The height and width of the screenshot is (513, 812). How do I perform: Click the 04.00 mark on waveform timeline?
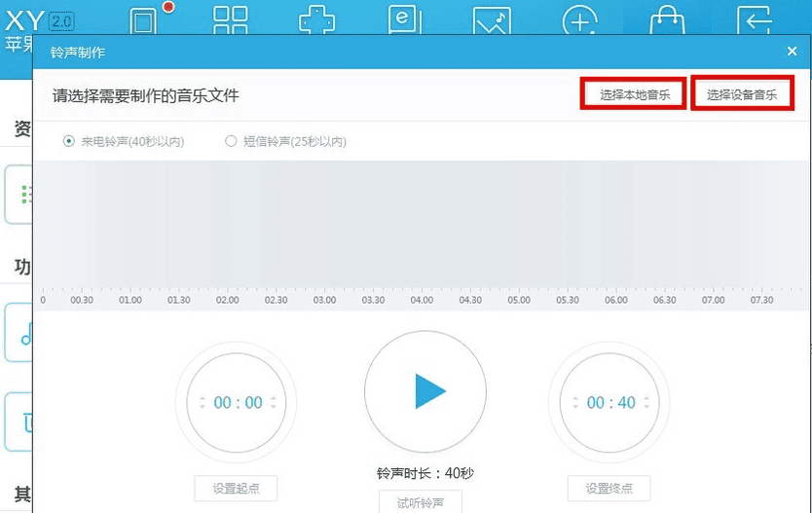coord(422,300)
